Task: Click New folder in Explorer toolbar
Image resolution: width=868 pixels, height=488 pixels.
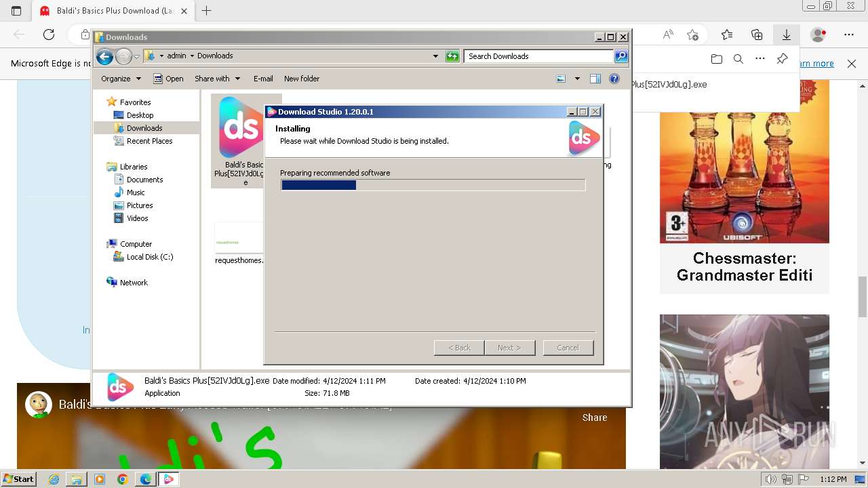Action: 302,79
